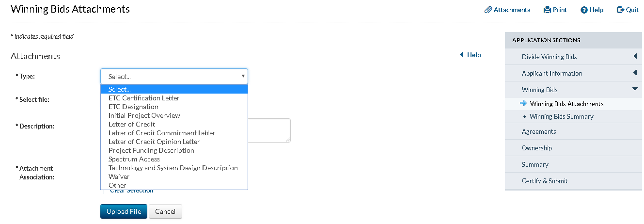Go to Certify & Submit section
Image resolution: width=644 pixels, height=224 pixels.
(x=545, y=181)
